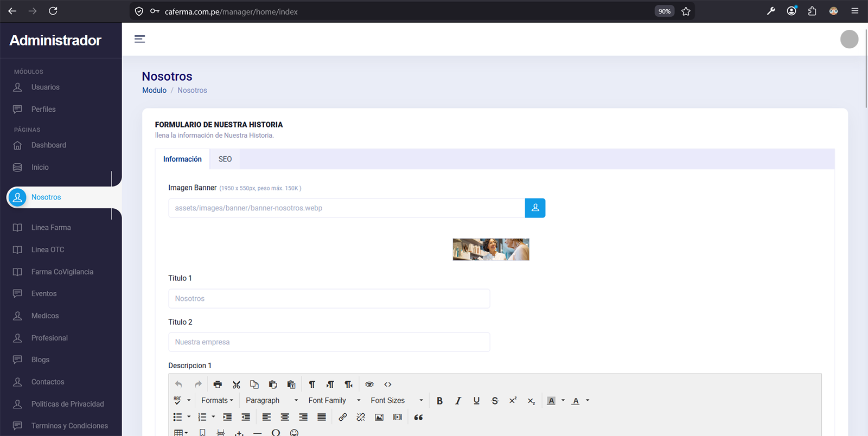Toggle Strikethrough formatting

tap(495, 401)
